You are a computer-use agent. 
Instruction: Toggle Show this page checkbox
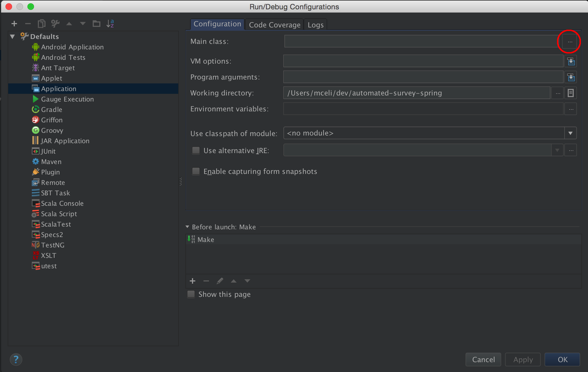(191, 294)
